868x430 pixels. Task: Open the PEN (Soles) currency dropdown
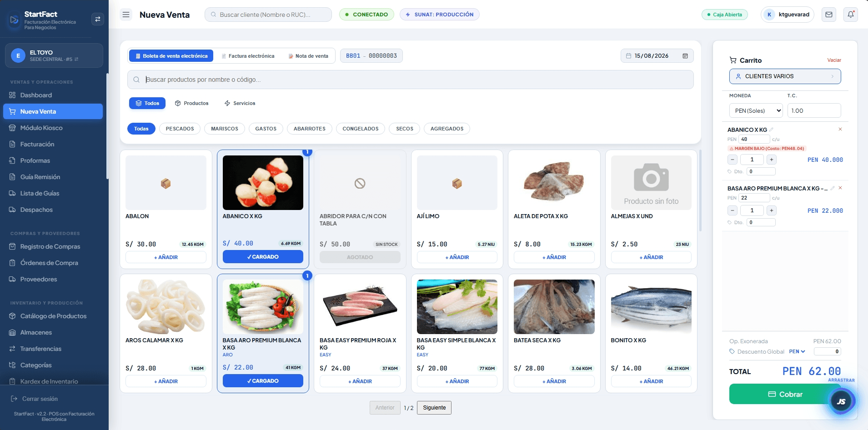click(x=756, y=110)
